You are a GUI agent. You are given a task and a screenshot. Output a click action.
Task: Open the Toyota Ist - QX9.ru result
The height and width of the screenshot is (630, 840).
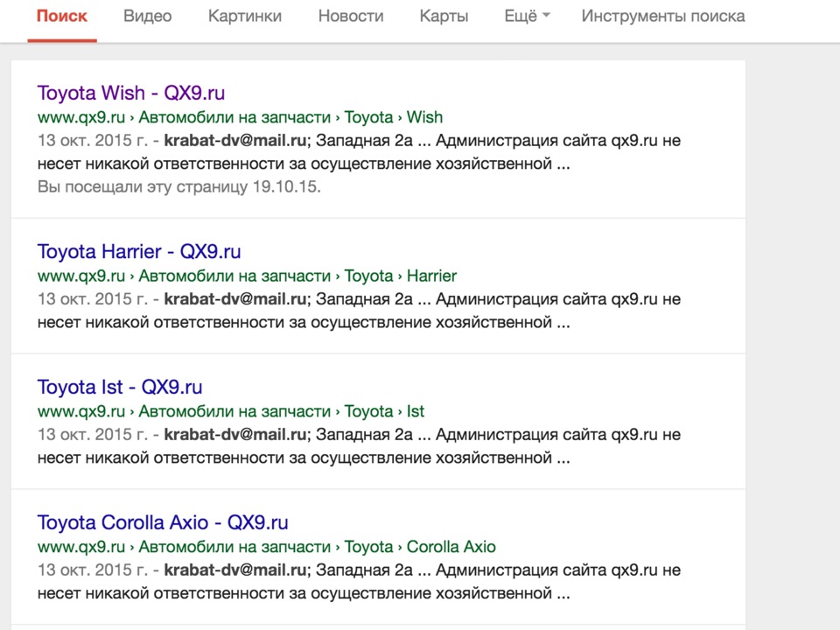point(120,387)
